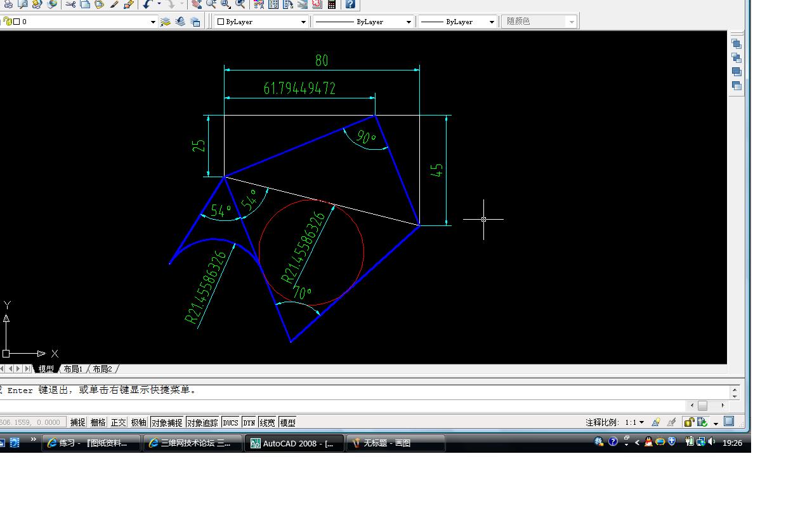The width and height of the screenshot is (812, 508).
Task: Toggle 极轴 polar tracking in status bar
Action: (138, 422)
